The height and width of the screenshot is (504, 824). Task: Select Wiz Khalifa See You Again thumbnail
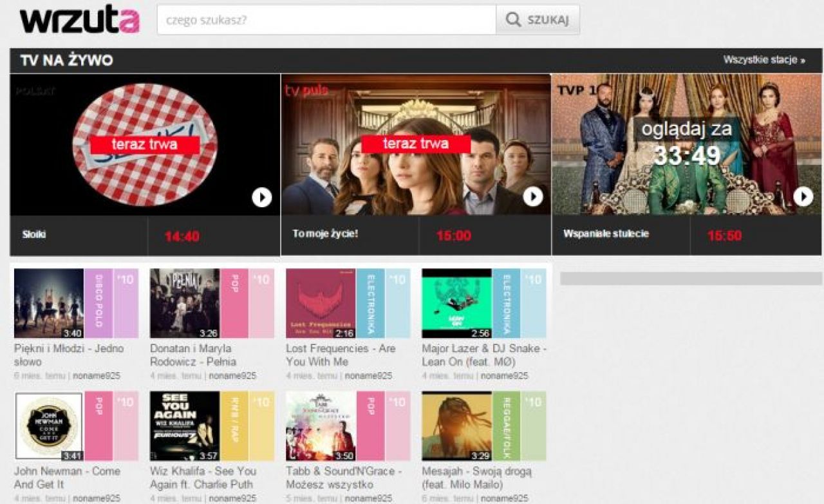coord(185,425)
